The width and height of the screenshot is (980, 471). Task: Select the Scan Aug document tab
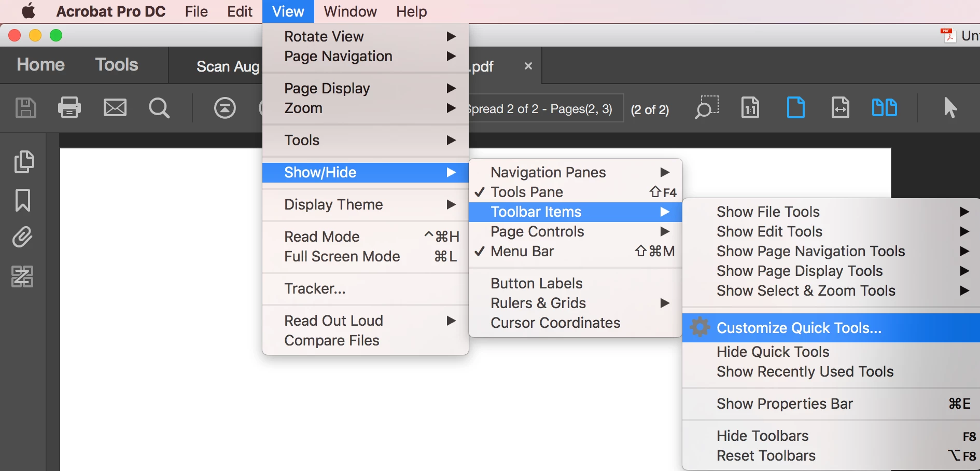[x=228, y=66]
